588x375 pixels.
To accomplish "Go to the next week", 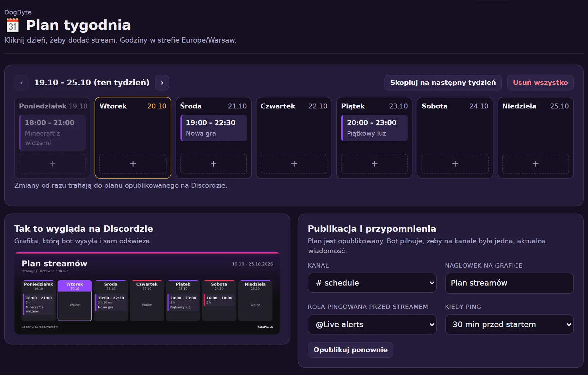I will [x=162, y=83].
